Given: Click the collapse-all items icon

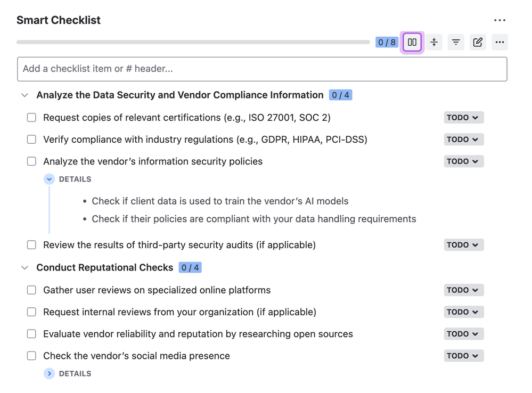Looking at the screenshot, I should coord(433,42).
